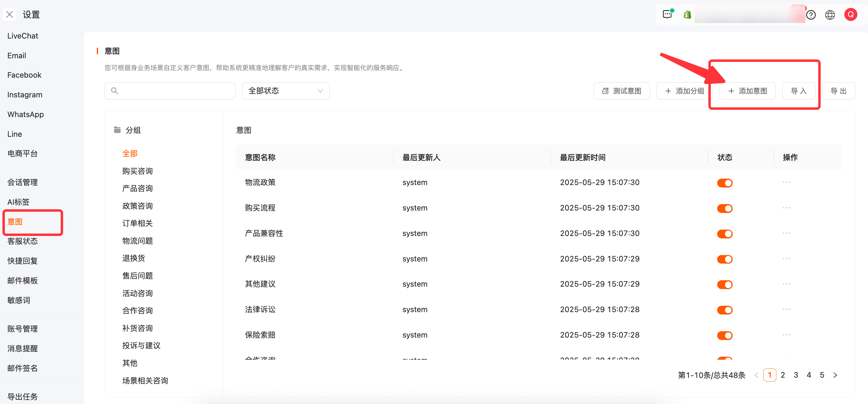This screenshot has height=404, width=868.
Task: Click the intent search input field
Action: tap(170, 91)
